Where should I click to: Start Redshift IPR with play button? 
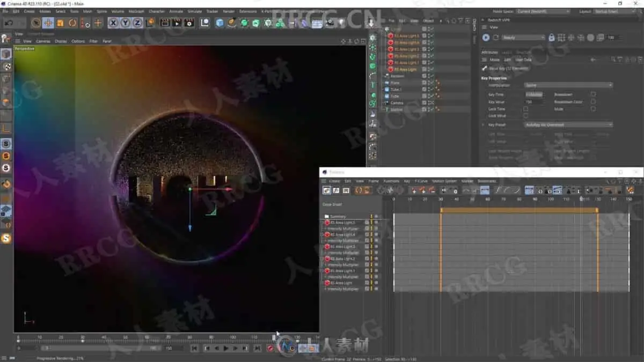[486, 38]
